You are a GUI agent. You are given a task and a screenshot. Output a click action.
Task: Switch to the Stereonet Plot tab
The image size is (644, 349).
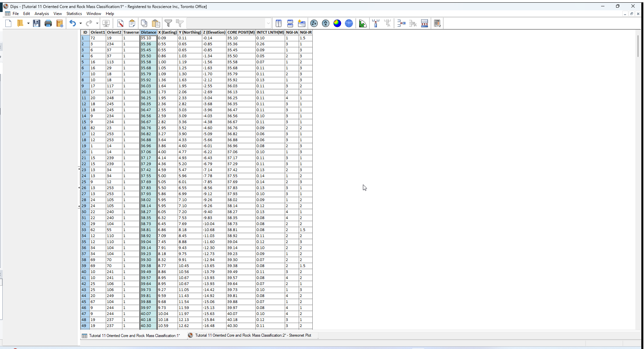click(253, 335)
